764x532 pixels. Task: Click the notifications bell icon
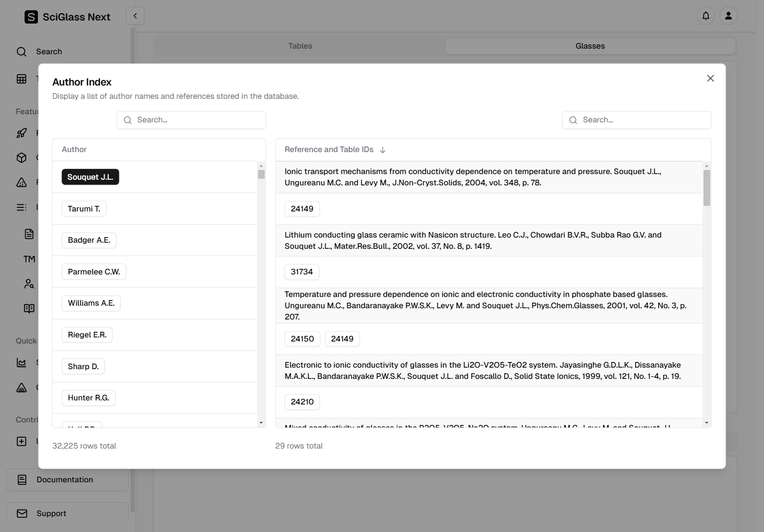tap(706, 16)
